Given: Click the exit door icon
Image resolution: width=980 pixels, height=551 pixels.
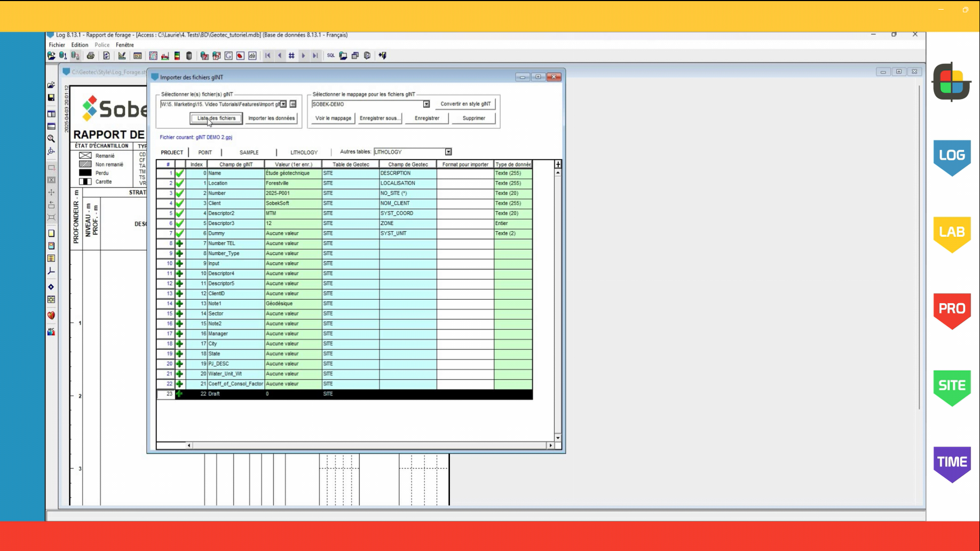Looking at the screenshot, I should coord(383,56).
